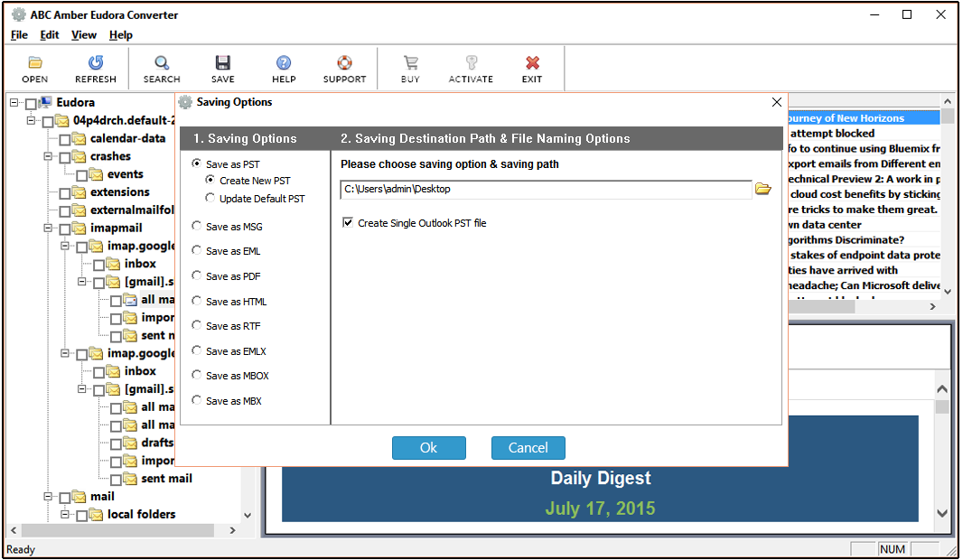
Task: Click preview pane scroll-down arrow
Action: (942, 513)
